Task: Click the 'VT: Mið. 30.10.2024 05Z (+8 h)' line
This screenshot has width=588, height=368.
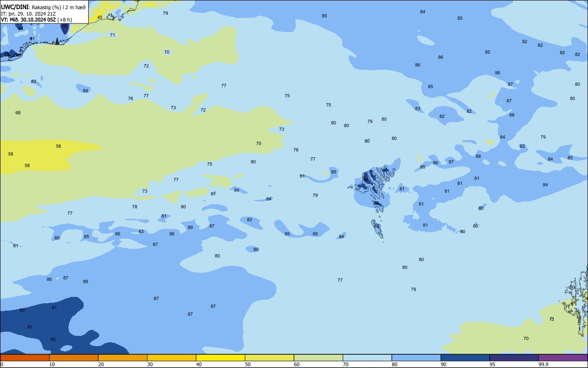Action: pyautogui.click(x=36, y=20)
